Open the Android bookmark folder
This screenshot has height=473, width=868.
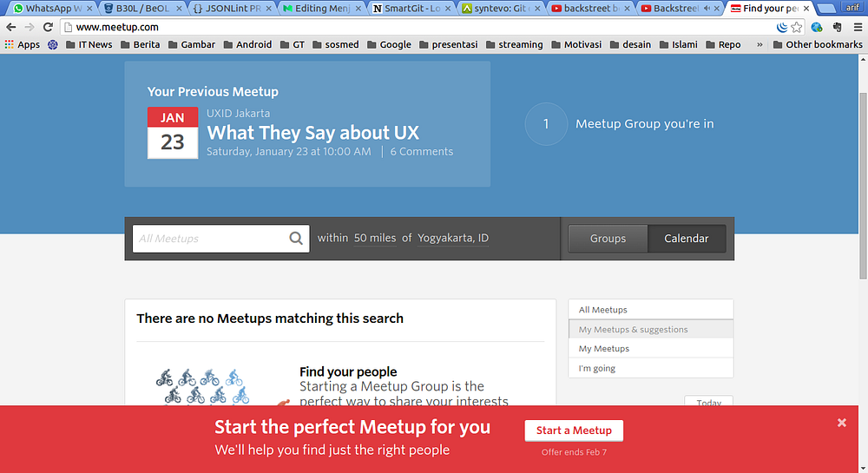pyautogui.click(x=247, y=45)
